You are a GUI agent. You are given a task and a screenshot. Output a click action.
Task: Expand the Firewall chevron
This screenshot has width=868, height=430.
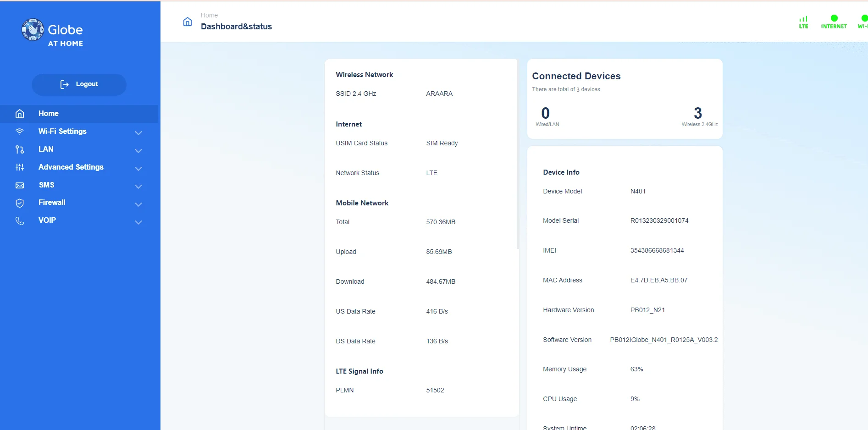tap(138, 204)
